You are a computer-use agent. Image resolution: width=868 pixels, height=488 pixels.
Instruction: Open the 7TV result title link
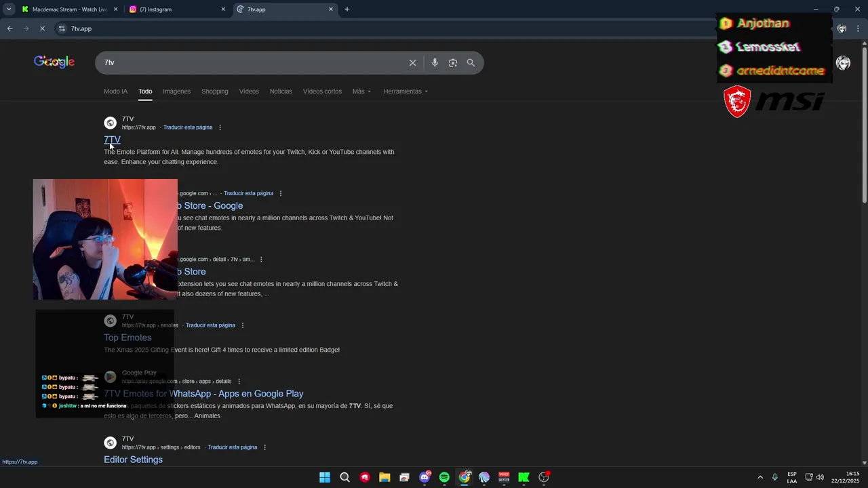click(112, 140)
